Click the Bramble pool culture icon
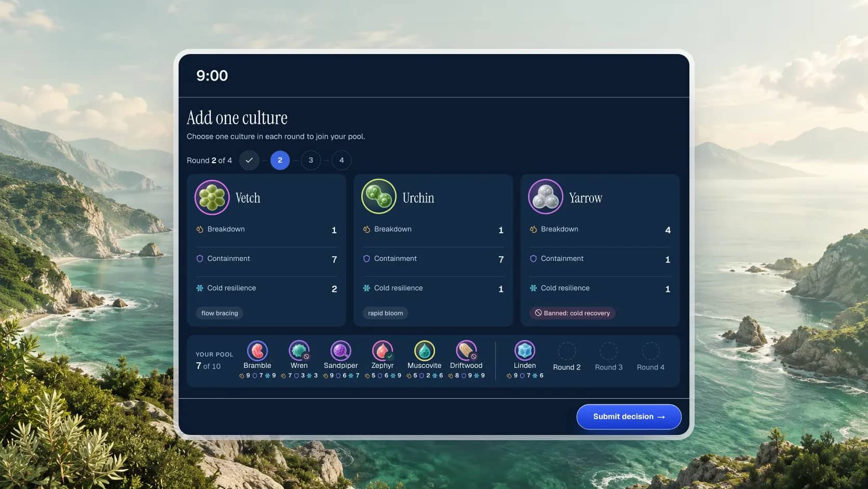Image resolution: width=868 pixels, height=489 pixels. pyautogui.click(x=257, y=351)
